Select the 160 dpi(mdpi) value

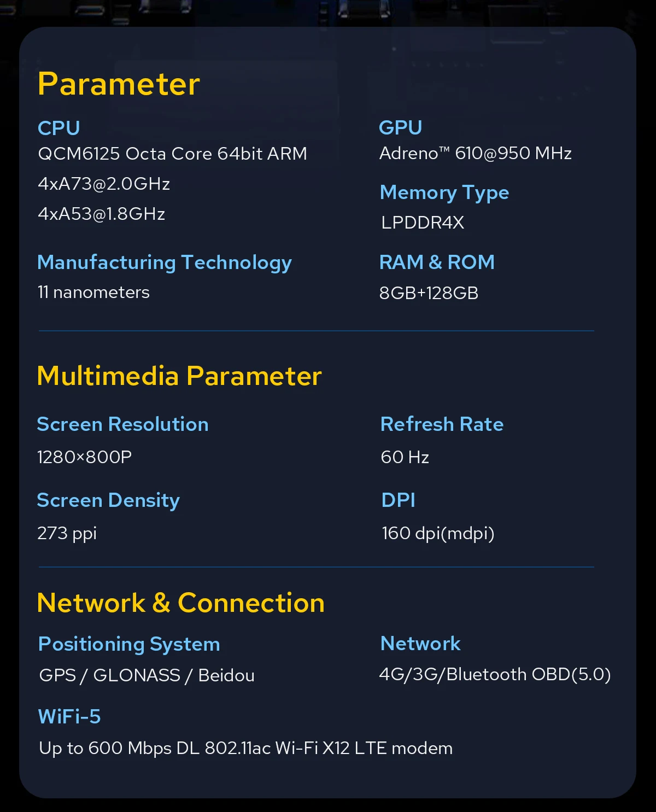pyautogui.click(x=438, y=533)
